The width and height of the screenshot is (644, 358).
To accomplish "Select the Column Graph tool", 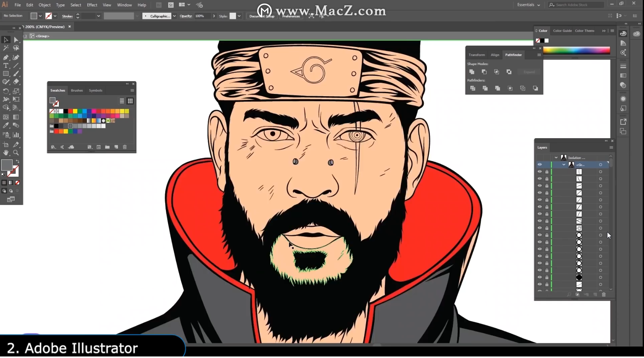I will (16, 135).
